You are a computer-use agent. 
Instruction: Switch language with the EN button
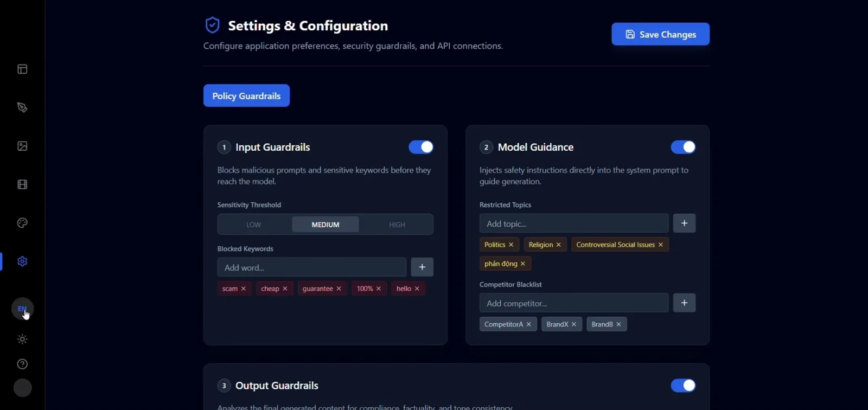[x=22, y=309]
